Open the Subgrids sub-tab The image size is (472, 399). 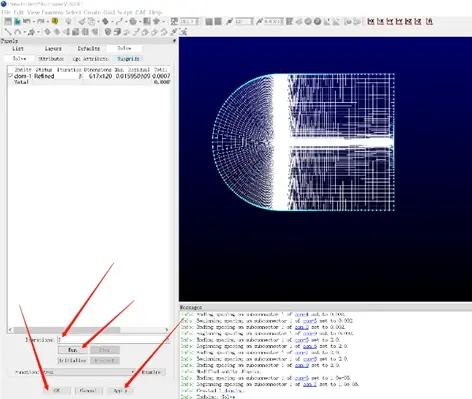[128, 59]
